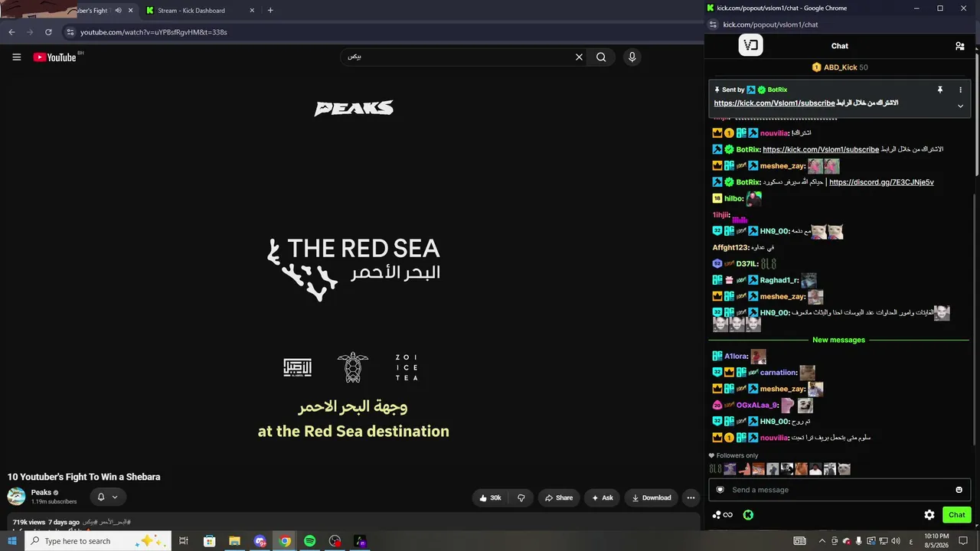
Task: Send message with green Chat button
Action: pos(957,515)
